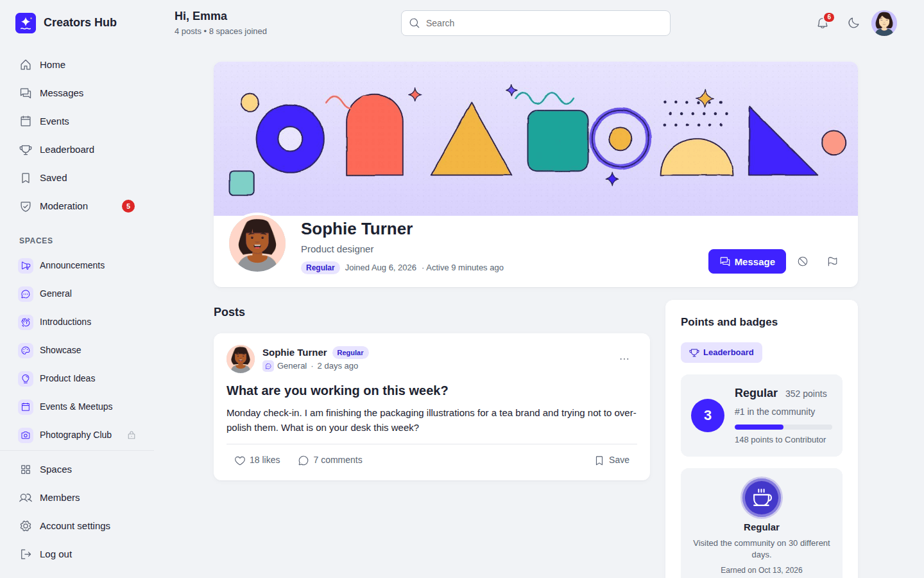Like the post with 18 likes
This screenshot has height=578, width=924.
pos(257,460)
